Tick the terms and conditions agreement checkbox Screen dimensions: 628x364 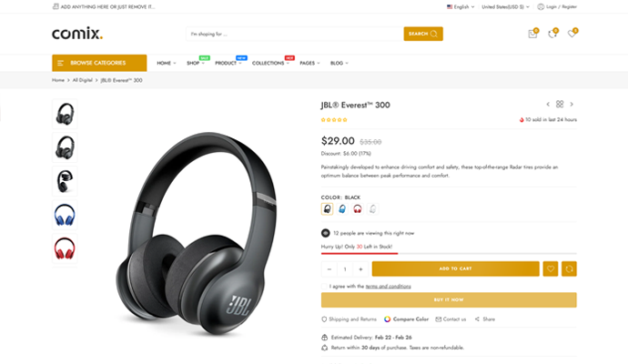tap(324, 286)
